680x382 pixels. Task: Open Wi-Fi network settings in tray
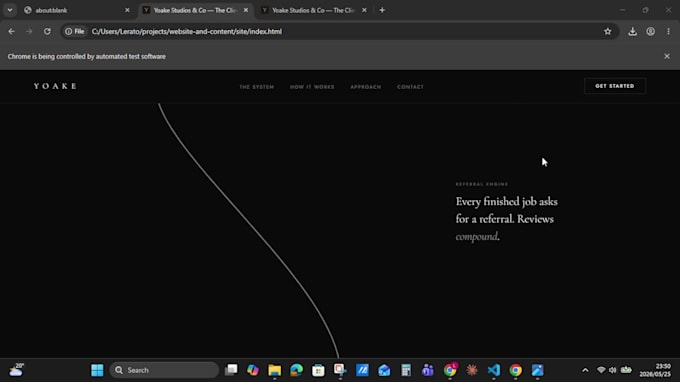pos(601,370)
